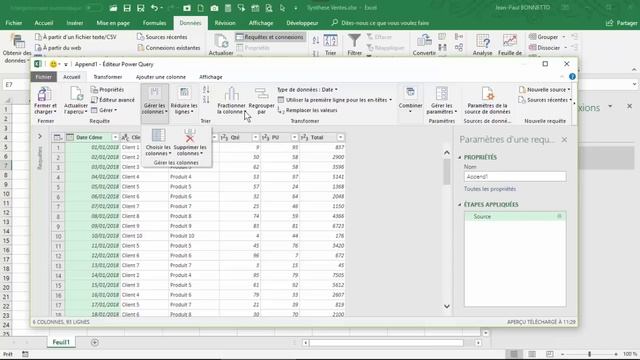This screenshot has height=360, width=640.
Task: Open Sources récentes in Power Query ribbon
Action: pyautogui.click(x=544, y=100)
